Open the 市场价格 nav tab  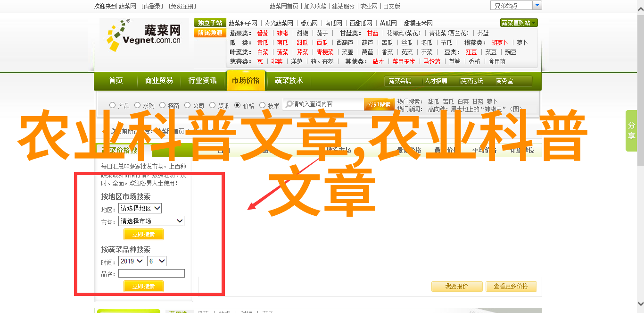(x=246, y=81)
